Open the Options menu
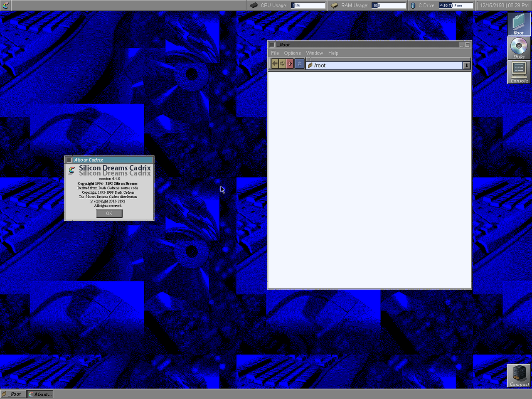This screenshot has height=399, width=532. (293, 53)
